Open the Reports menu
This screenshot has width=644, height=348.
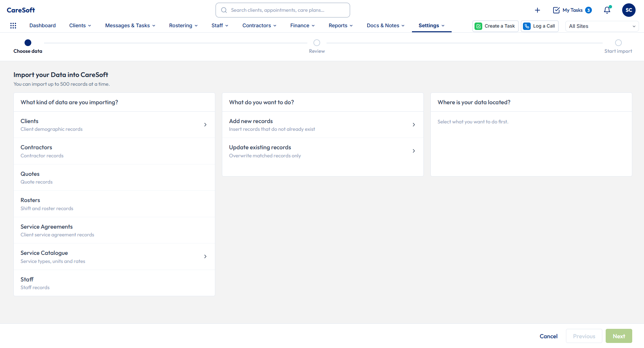[341, 26]
